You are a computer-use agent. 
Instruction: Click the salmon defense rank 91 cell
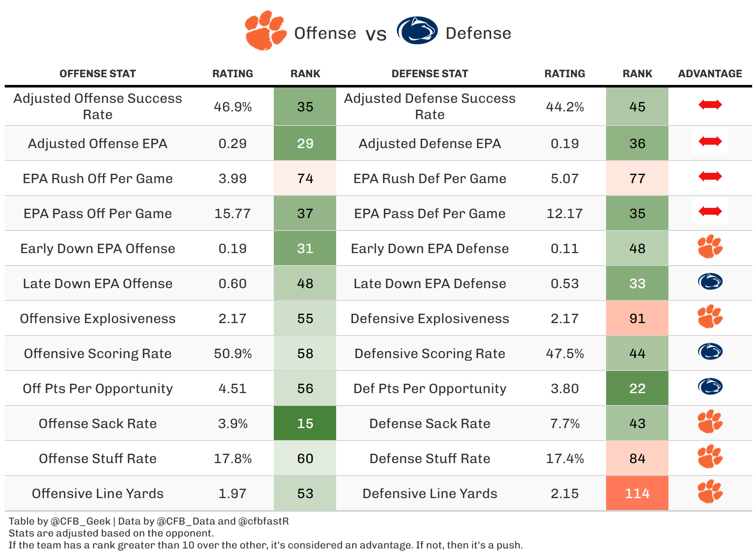637,318
